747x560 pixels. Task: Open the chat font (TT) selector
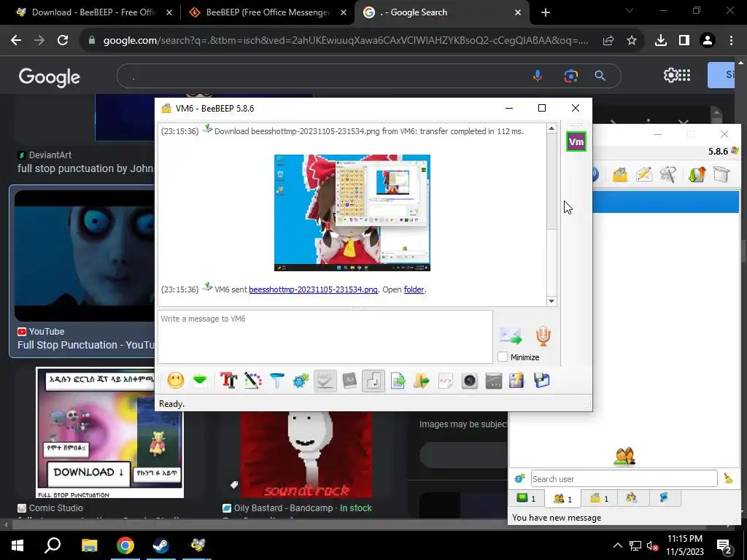pyautogui.click(x=228, y=381)
